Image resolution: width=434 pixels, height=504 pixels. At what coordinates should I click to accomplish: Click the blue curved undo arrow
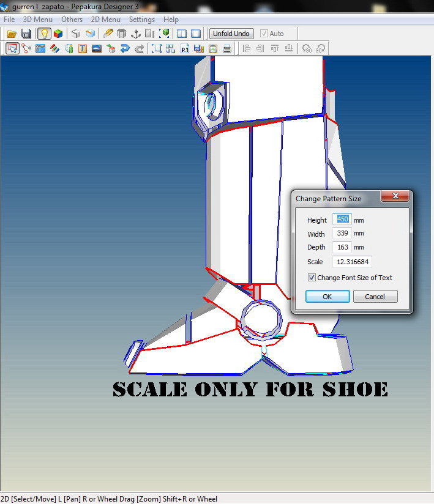pyautogui.click(x=125, y=48)
